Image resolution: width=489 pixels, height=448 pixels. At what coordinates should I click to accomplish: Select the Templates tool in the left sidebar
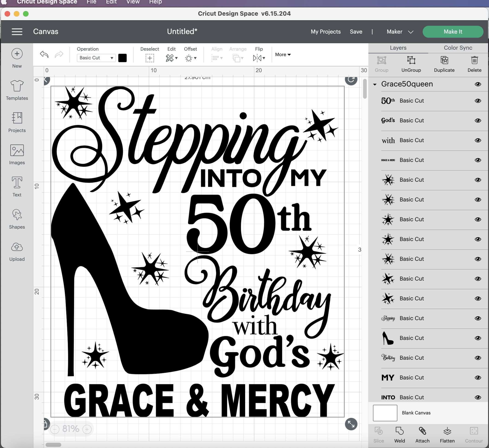pos(17,90)
